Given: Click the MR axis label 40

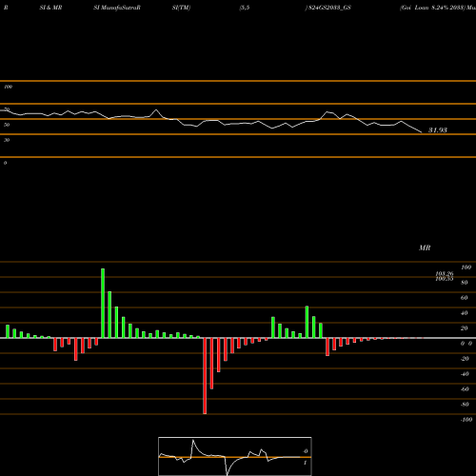Looking at the screenshot, I should click(x=465, y=313).
